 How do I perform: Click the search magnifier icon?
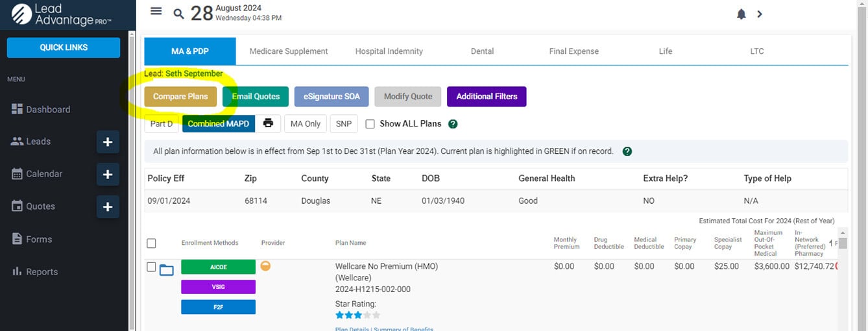(178, 14)
